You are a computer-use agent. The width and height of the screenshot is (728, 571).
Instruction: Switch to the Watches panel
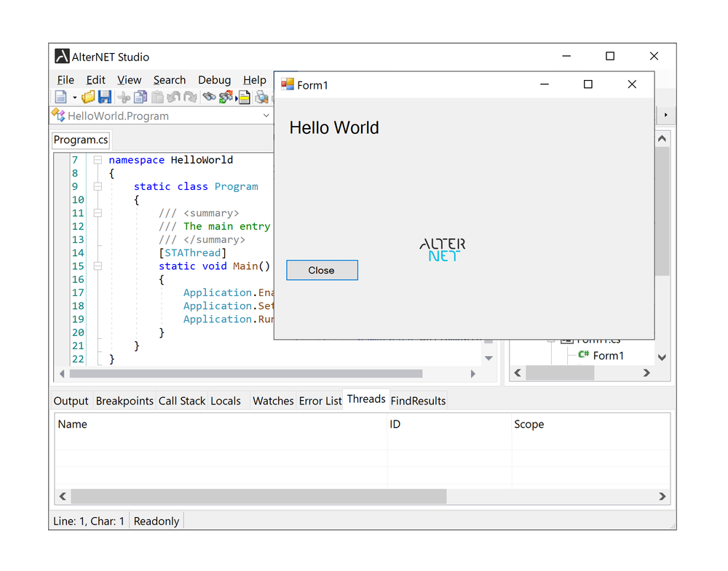click(x=273, y=400)
